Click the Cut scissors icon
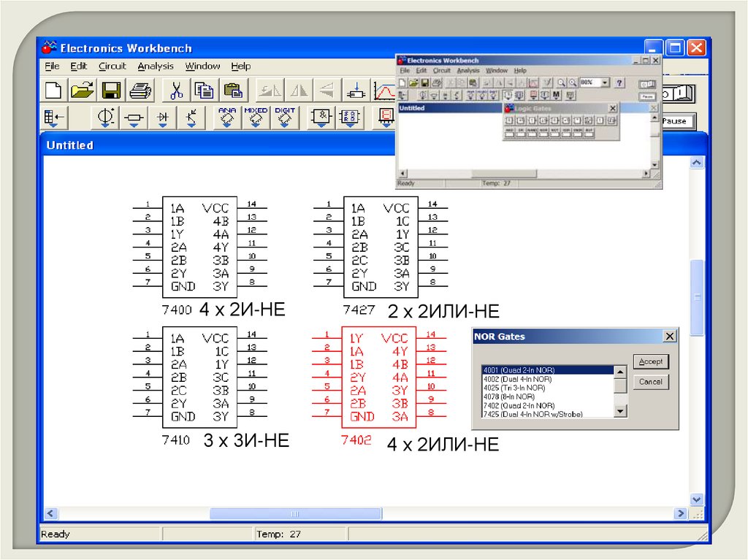The height and width of the screenshot is (560, 748). click(x=176, y=90)
